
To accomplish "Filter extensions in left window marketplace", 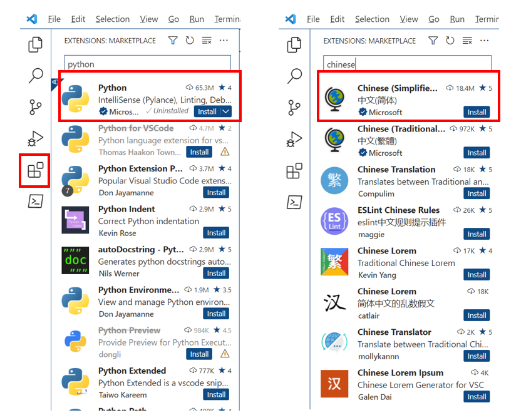I will [x=173, y=41].
